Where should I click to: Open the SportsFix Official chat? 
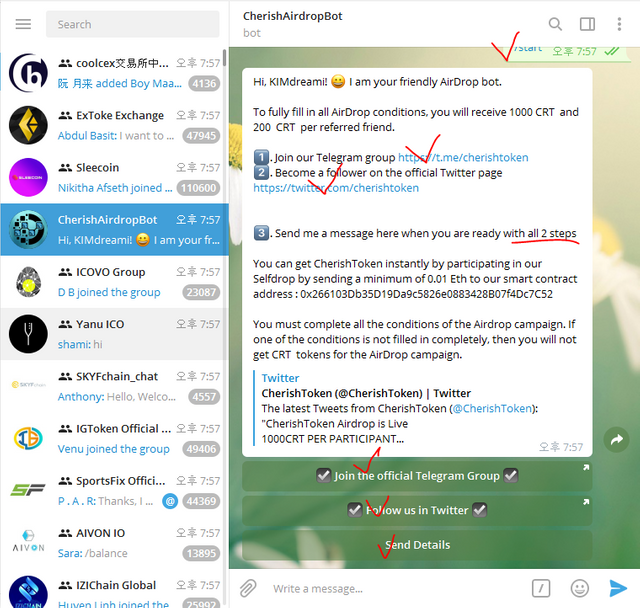[114, 491]
